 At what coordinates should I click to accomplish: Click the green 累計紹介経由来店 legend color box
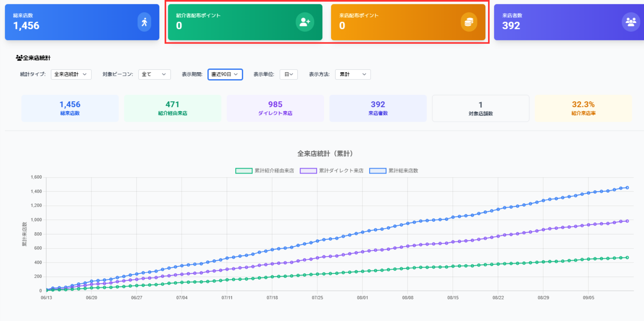244,171
